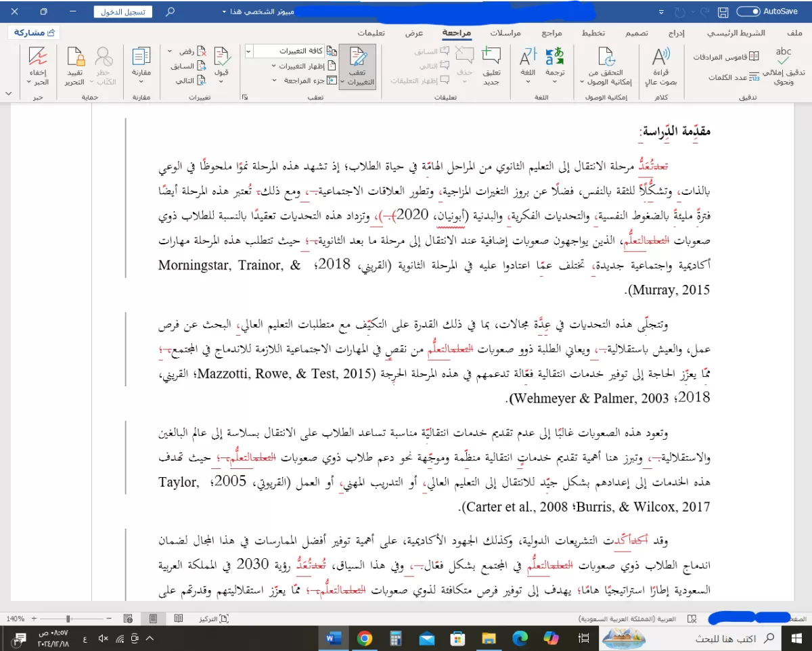This screenshot has width=812, height=651.
Task: Open File Explorer from the taskbar
Action: click(489, 638)
